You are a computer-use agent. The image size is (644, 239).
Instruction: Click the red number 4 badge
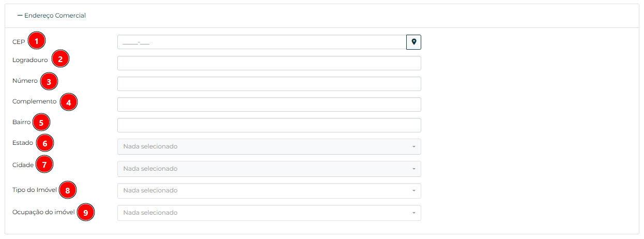point(68,102)
